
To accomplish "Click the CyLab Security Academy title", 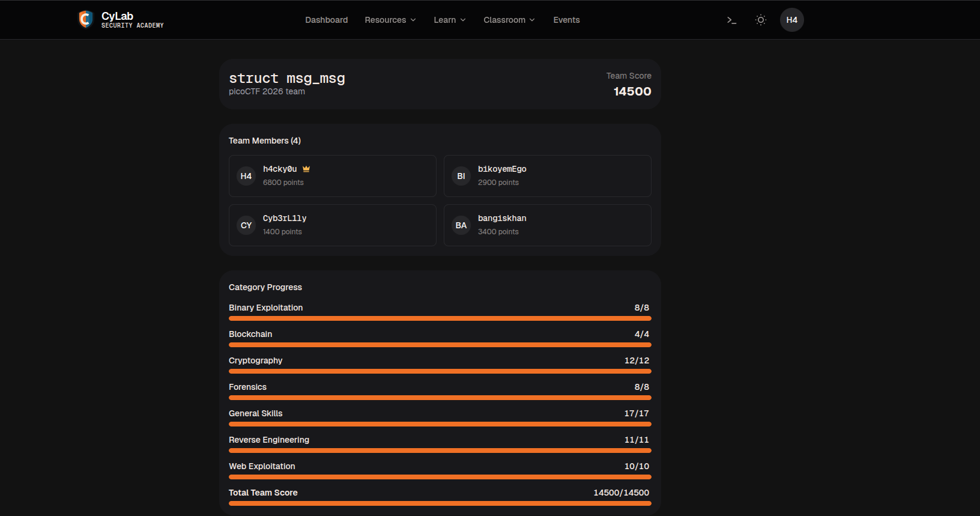I will click(x=132, y=20).
